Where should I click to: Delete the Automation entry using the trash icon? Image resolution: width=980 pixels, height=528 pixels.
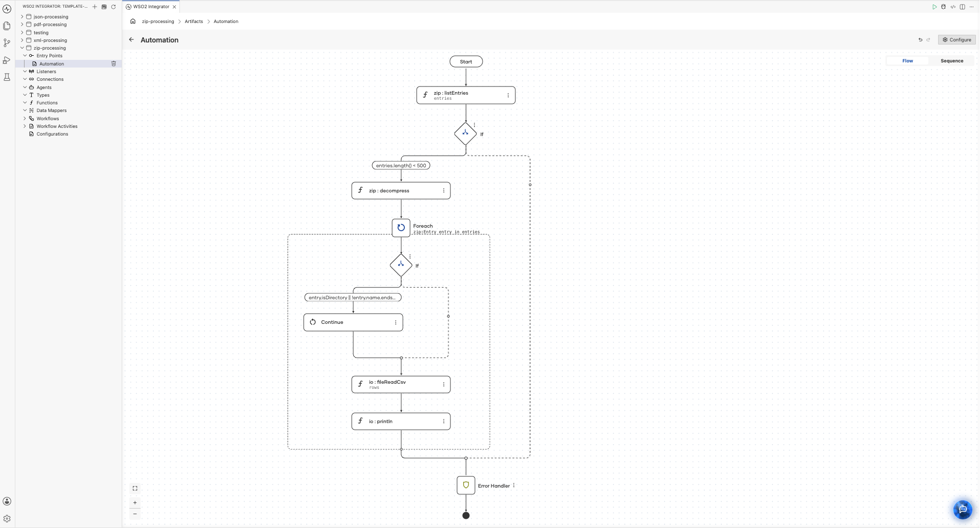click(x=113, y=64)
